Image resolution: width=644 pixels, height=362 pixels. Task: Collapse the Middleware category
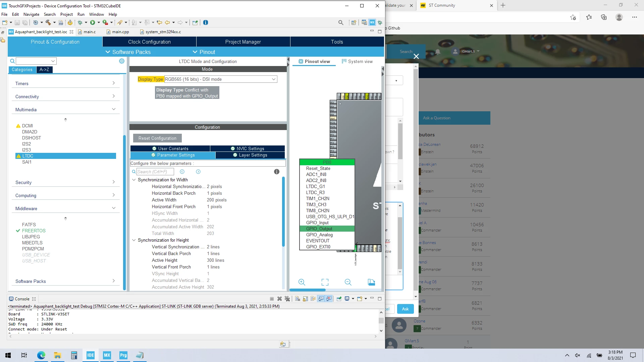(65, 208)
